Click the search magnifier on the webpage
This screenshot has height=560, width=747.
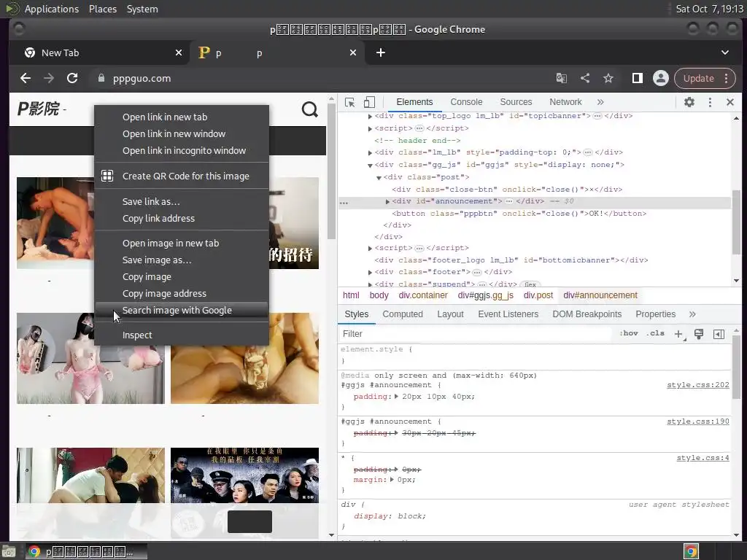pyautogui.click(x=310, y=109)
